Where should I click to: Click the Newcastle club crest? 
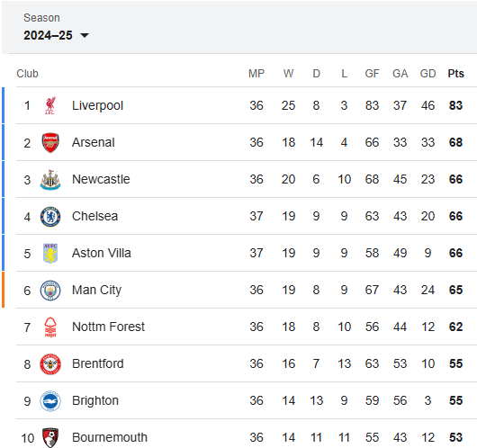coord(50,180)
